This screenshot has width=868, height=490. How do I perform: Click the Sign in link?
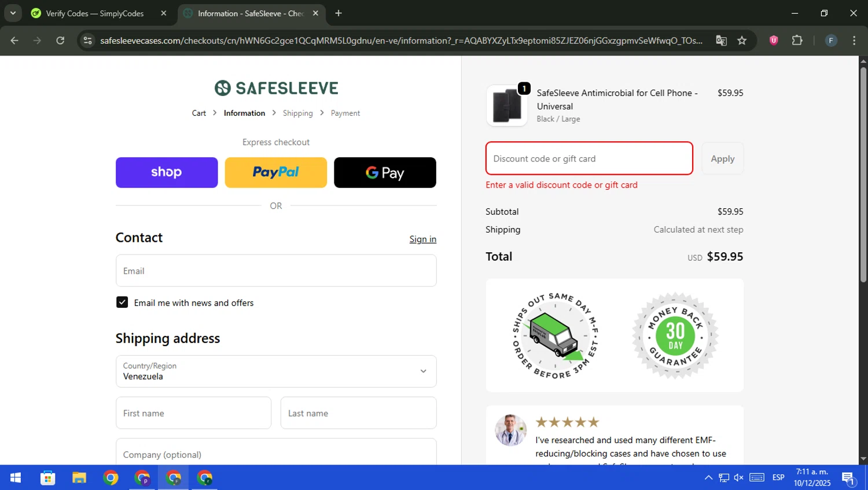[x=423, y=239]
